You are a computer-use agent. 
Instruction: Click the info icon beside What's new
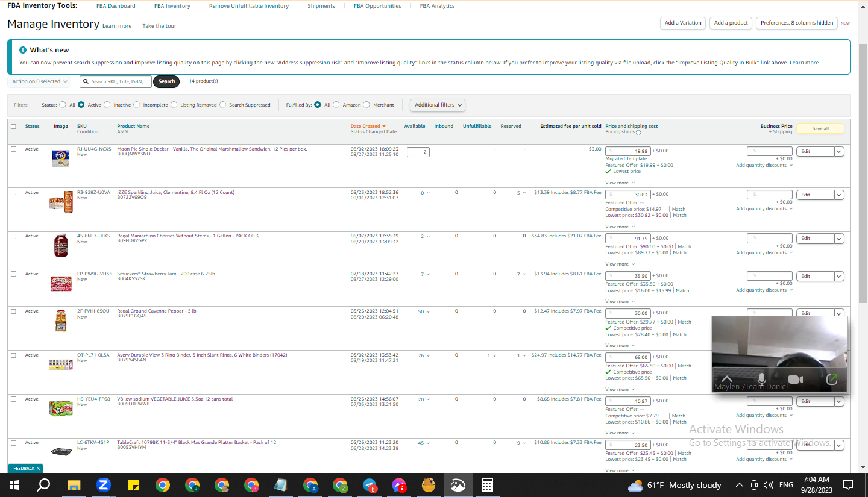tap(23, 50)
